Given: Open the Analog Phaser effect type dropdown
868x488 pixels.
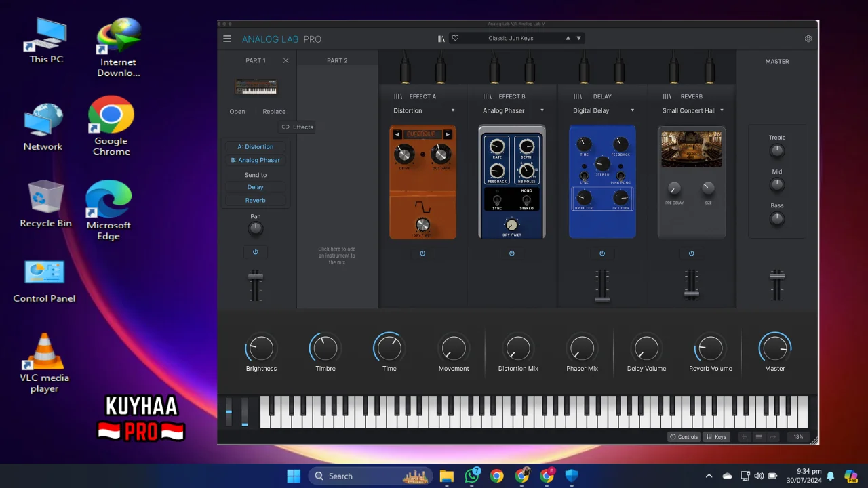Looking at the screenshot, I should [x=513, y=110].
